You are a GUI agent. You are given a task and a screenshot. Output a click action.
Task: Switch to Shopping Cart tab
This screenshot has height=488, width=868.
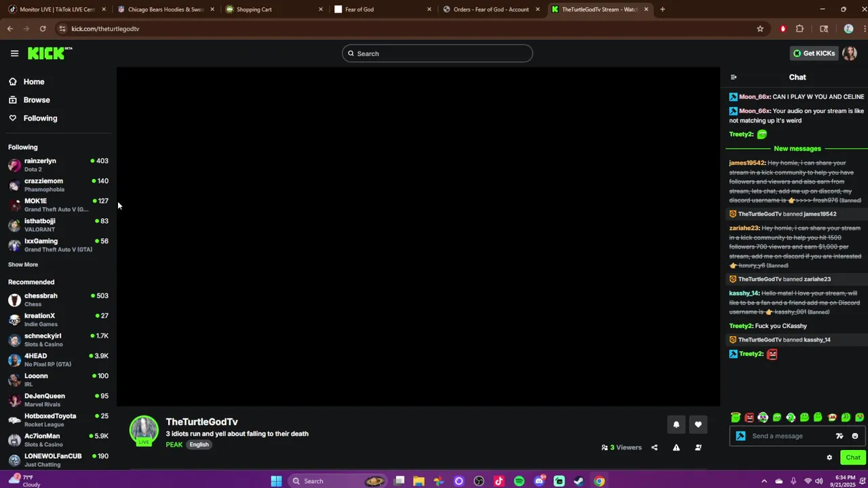click(x=275, y=9)
